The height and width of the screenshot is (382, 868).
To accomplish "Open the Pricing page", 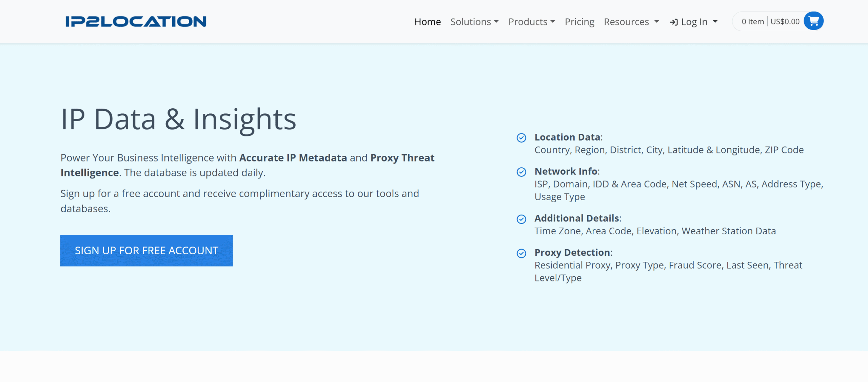I will pos(579,22).
